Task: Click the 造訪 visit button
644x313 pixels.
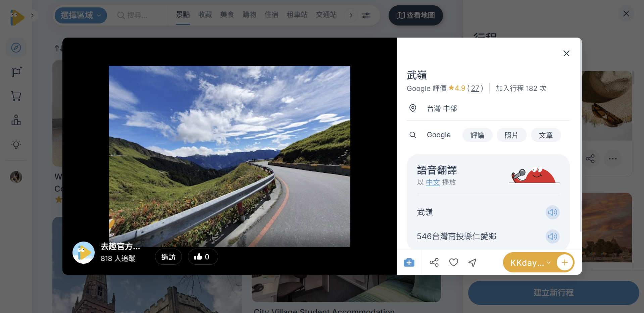Action: coord(168,257)
